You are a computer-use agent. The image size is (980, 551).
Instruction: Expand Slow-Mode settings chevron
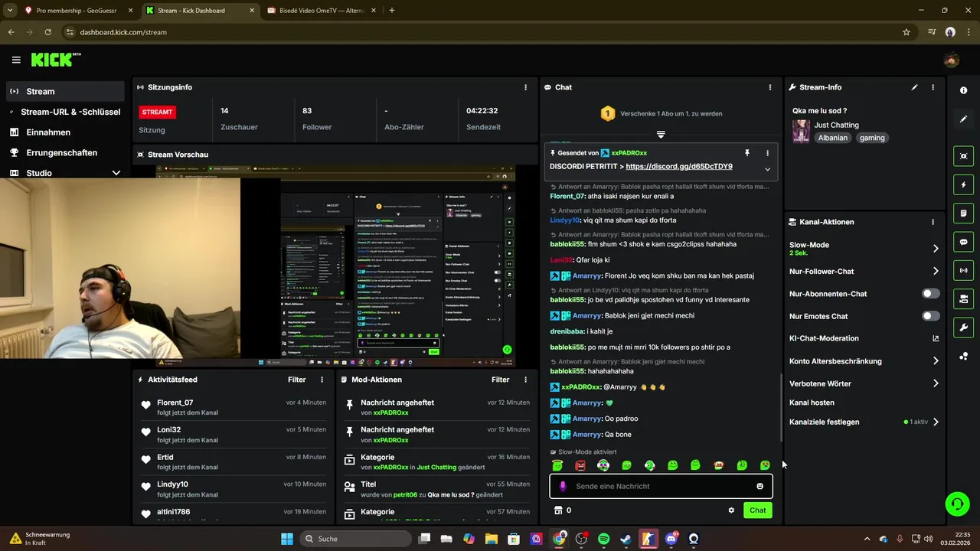click(935, 249)
